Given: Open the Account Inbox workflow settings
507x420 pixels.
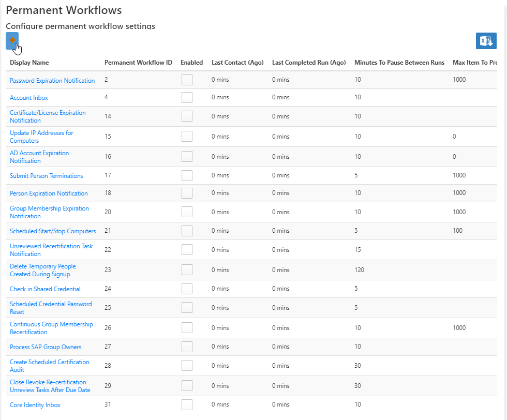Looking at the screenshot, I should 28,98.
